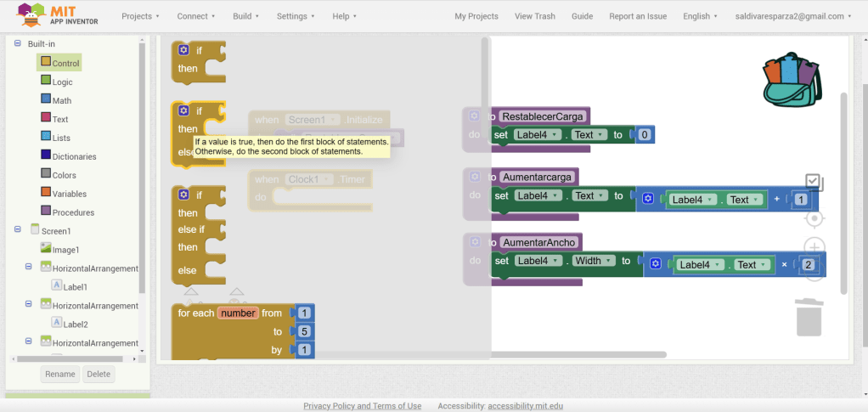This screenshot has width=868, height=412.
Task: Open the English language dropdown
Action: click(x=700, y=16)
